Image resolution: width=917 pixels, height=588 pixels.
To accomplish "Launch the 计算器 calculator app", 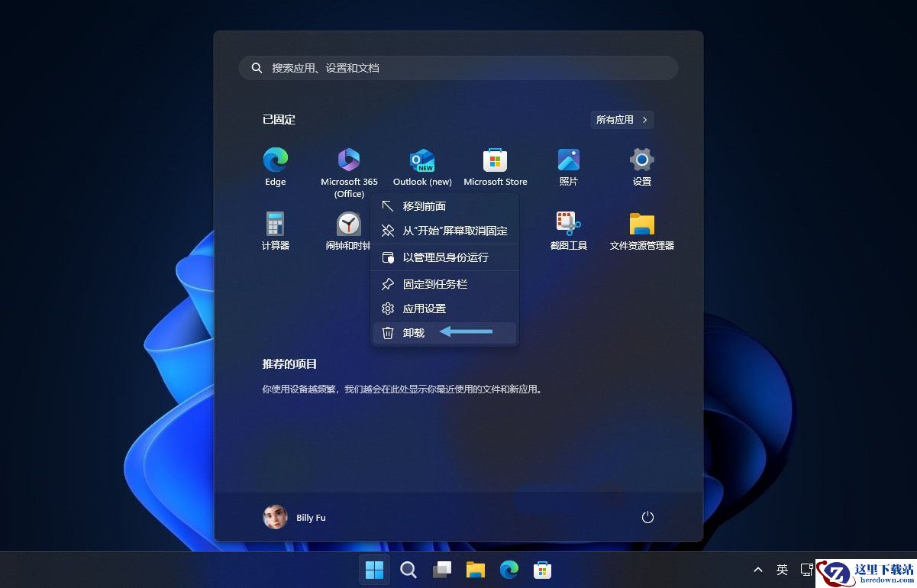I will [275, 231].
